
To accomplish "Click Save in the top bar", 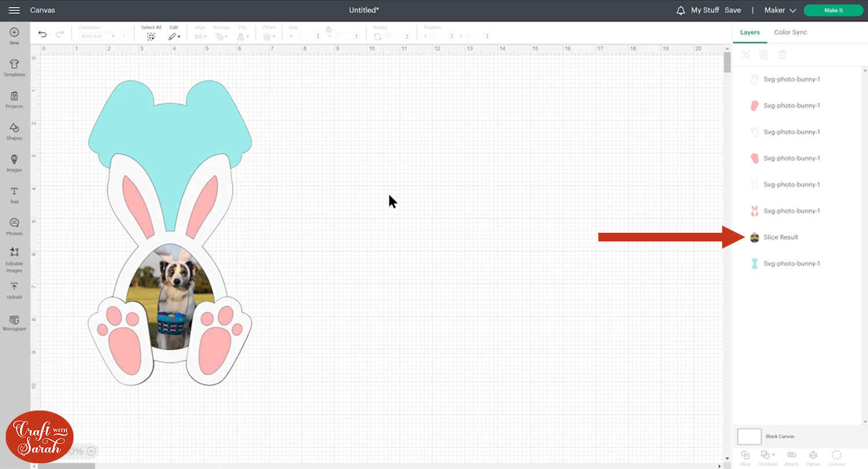I will [733, 10].
